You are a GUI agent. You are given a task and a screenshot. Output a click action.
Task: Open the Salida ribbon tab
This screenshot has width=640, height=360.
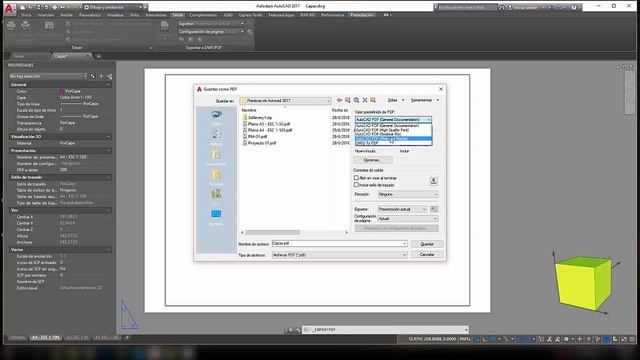pyautogui.click(x=178, y=15)
